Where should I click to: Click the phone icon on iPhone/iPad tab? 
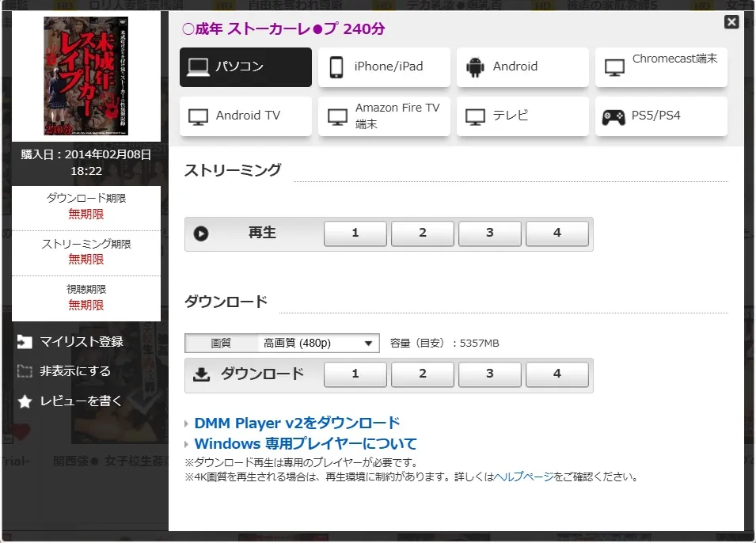(336, 67)
